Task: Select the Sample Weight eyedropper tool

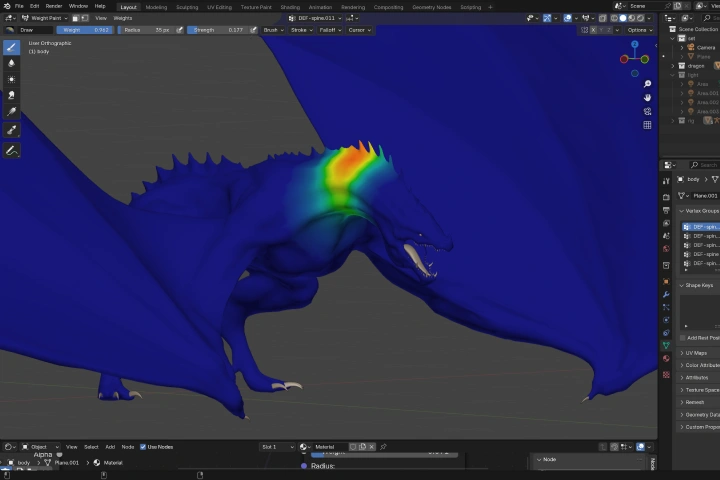Action: 11,130
